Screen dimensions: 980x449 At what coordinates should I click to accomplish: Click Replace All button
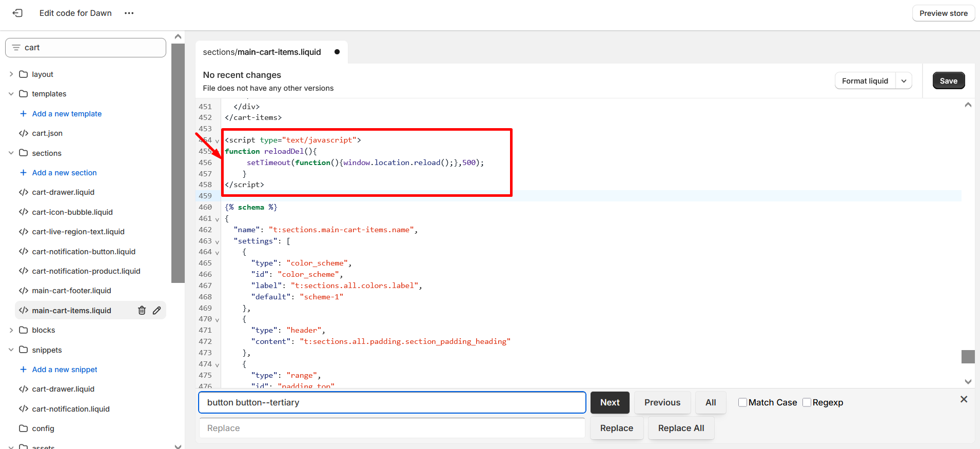tap(681, 428)
